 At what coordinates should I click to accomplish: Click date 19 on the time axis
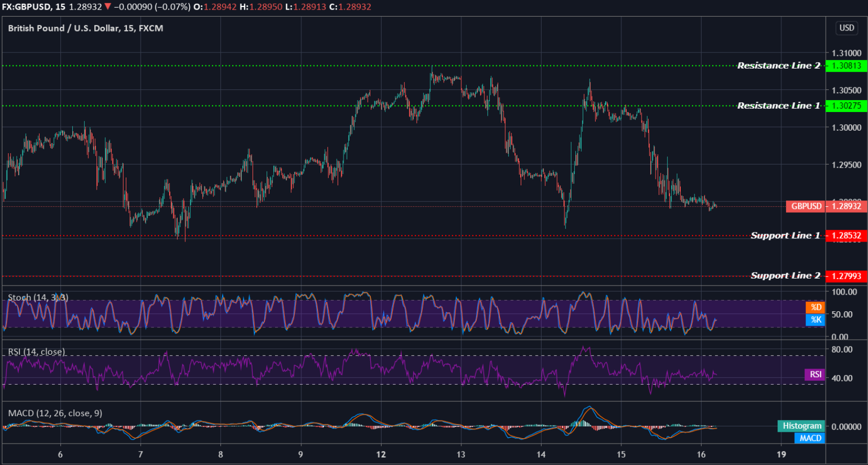point(781,454)
